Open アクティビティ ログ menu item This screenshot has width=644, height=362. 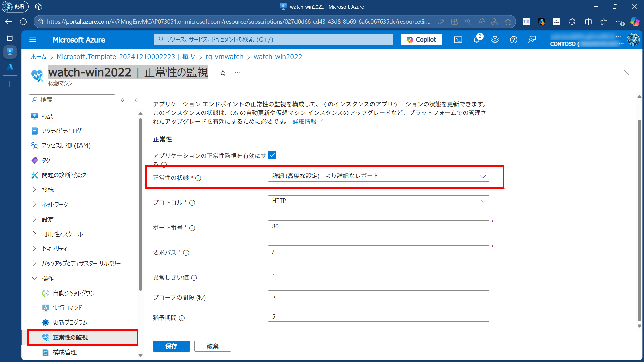(61, 131)
